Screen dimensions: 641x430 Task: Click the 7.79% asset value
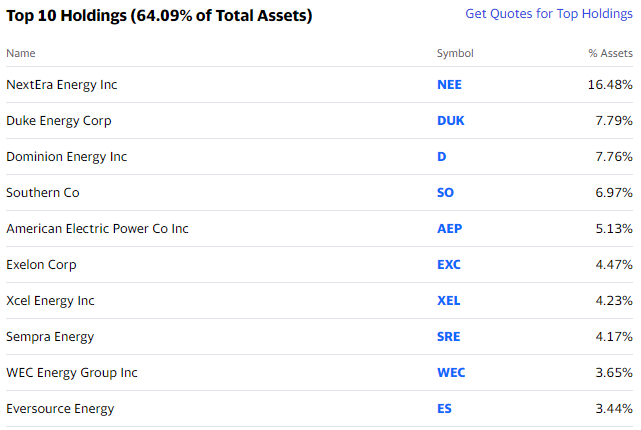coord(614,121)
